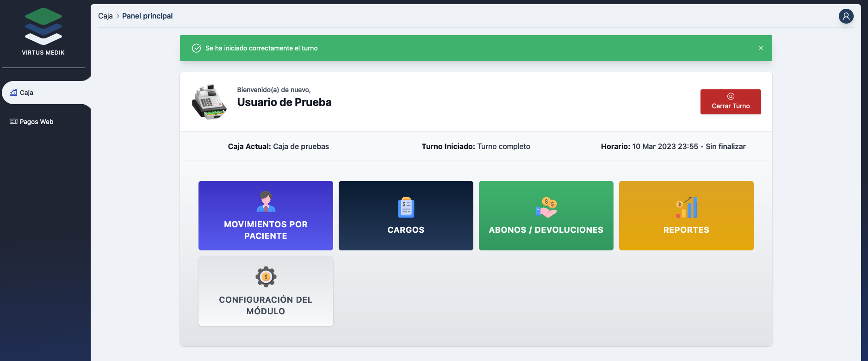Click the Panel principal breadcrumb
This screenshot has height=361, width=868.
pyautogui.click(x=147, y=16)
